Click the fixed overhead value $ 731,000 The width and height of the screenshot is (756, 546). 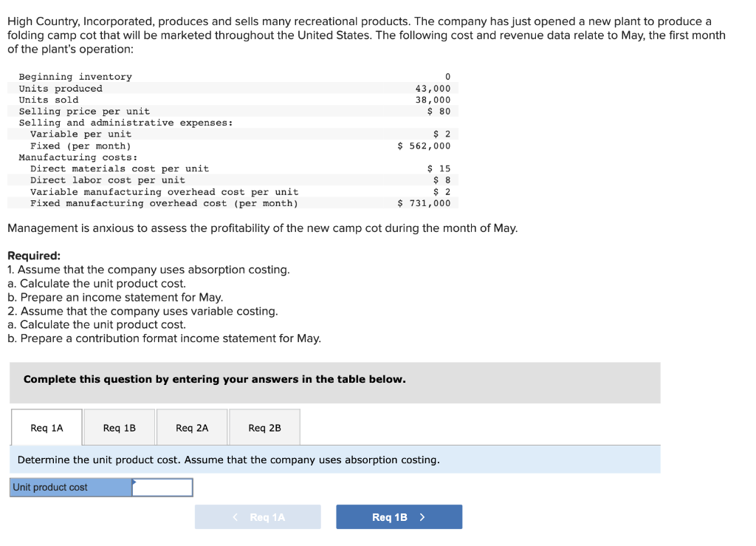point(425,203)
